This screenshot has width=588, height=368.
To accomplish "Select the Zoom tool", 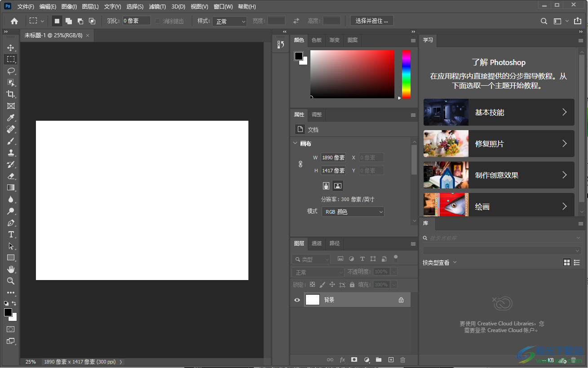I will 11,281.
